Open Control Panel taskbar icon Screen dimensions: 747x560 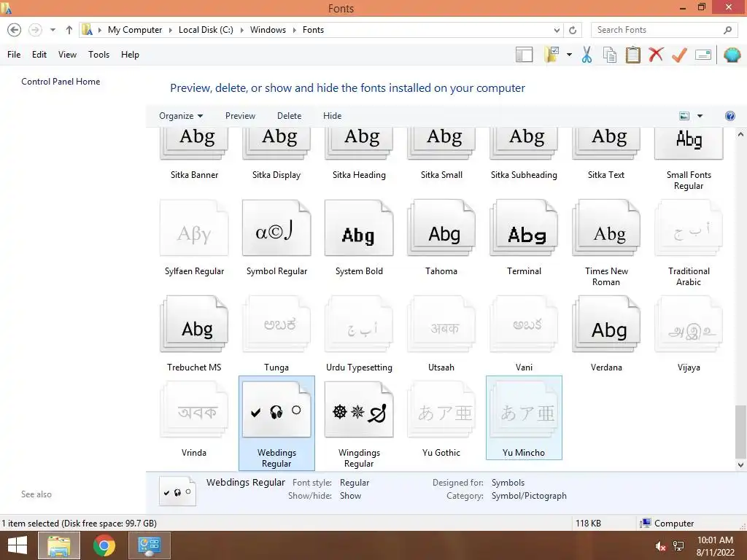point(149,545)
